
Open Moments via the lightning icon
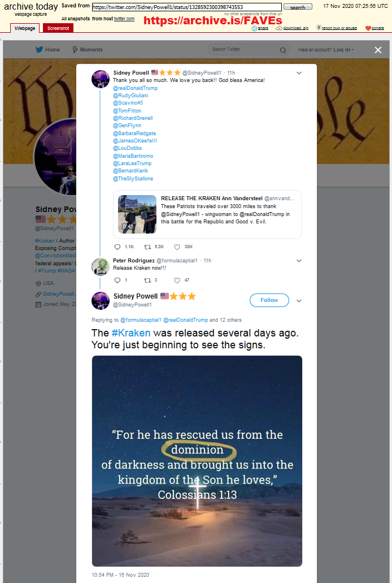(75, 49)
